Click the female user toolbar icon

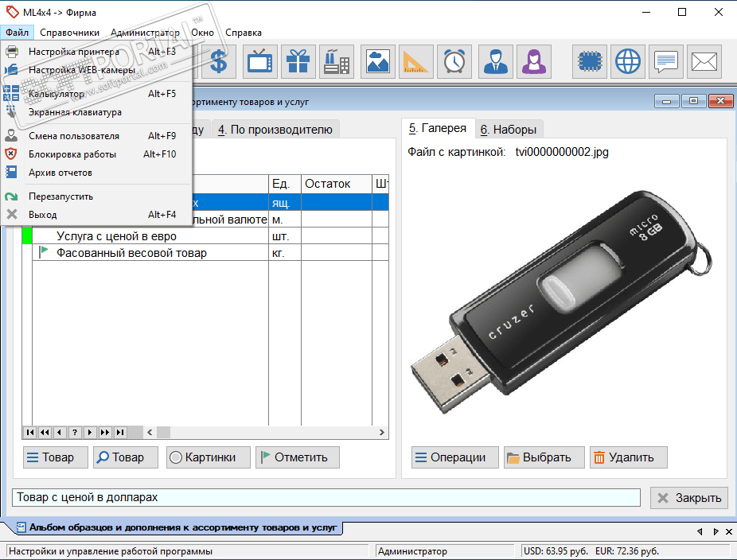(x=534, y=61)
